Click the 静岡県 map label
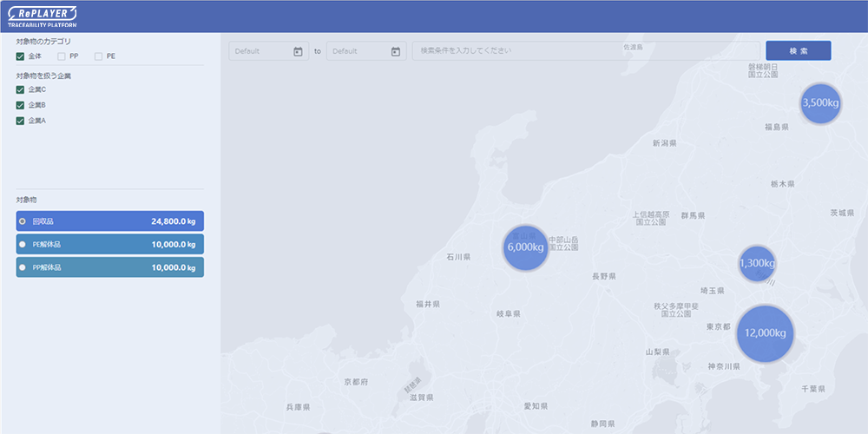 pos(602,424)
